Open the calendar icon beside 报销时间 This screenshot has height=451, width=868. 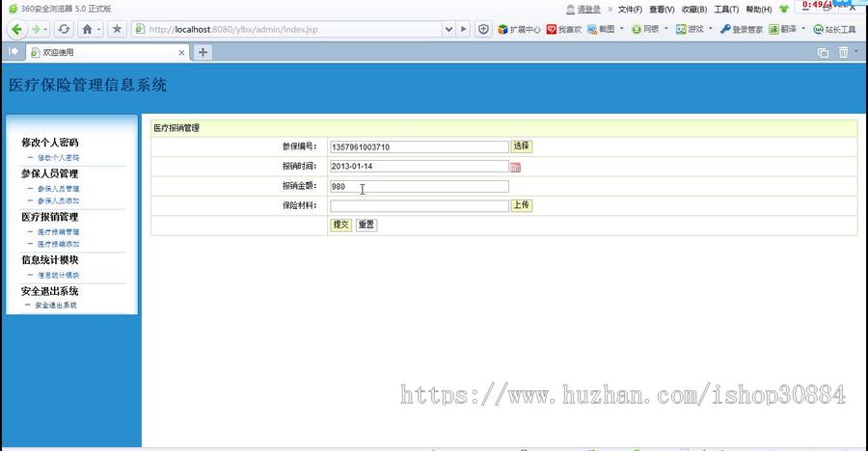tap(515, 167)
